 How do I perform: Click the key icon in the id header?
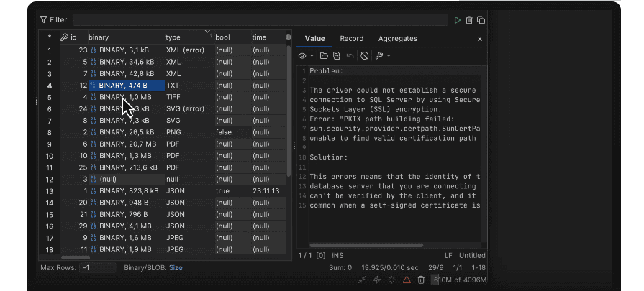tap(64, 37)
